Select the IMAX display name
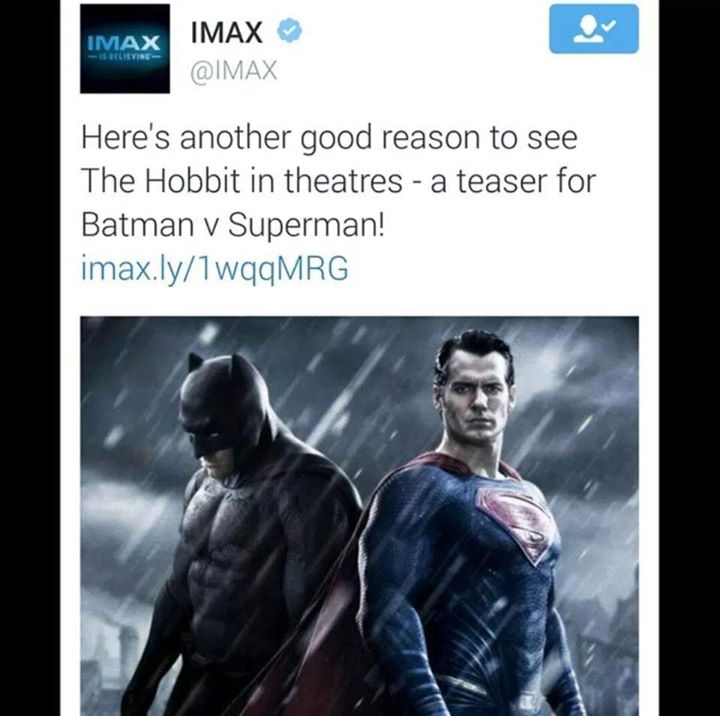The height and width of the screenshot is (716, 720). tap(226, 32)
